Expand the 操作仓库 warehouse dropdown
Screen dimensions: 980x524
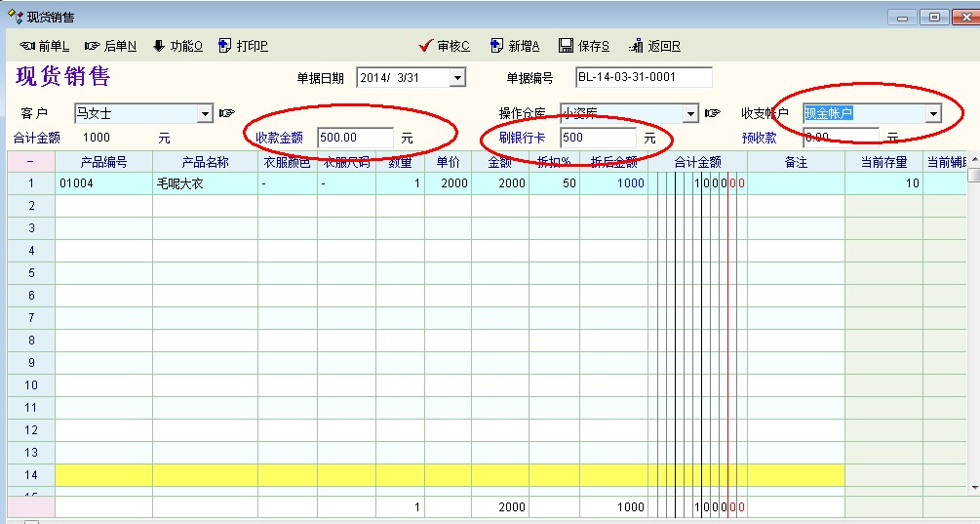(x=690, y=114)
